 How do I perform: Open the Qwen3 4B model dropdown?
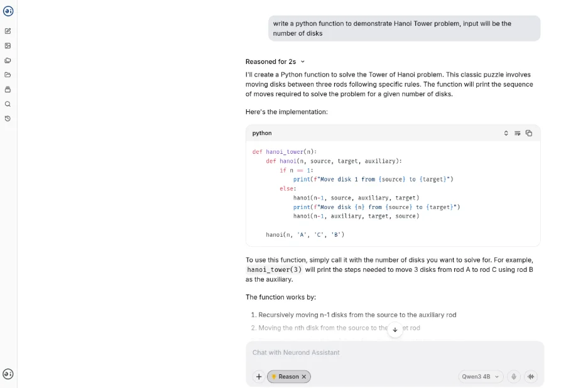[x=481, y=376]
